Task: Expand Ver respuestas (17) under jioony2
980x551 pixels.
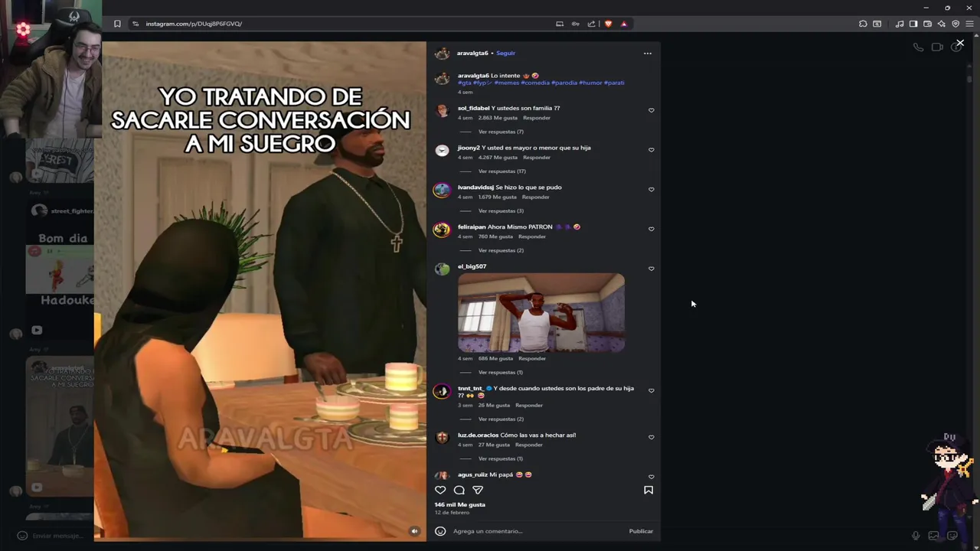Action: coord(501,171)
